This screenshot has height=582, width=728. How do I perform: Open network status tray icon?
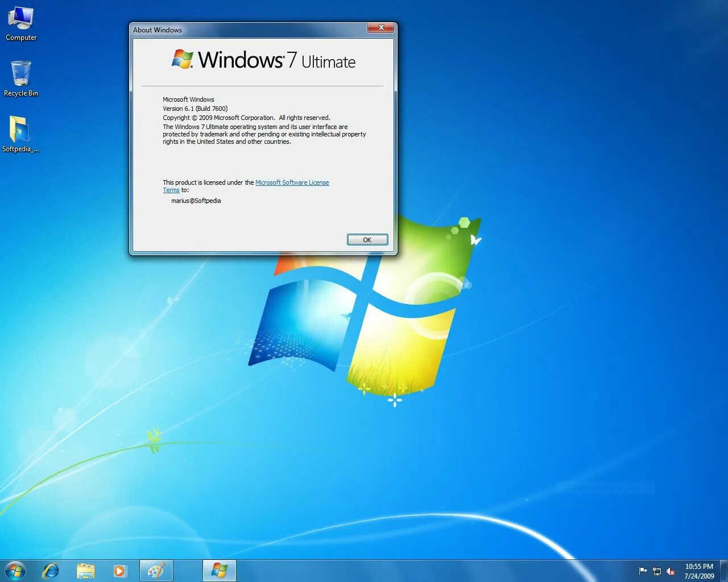[x=657, y=571]
